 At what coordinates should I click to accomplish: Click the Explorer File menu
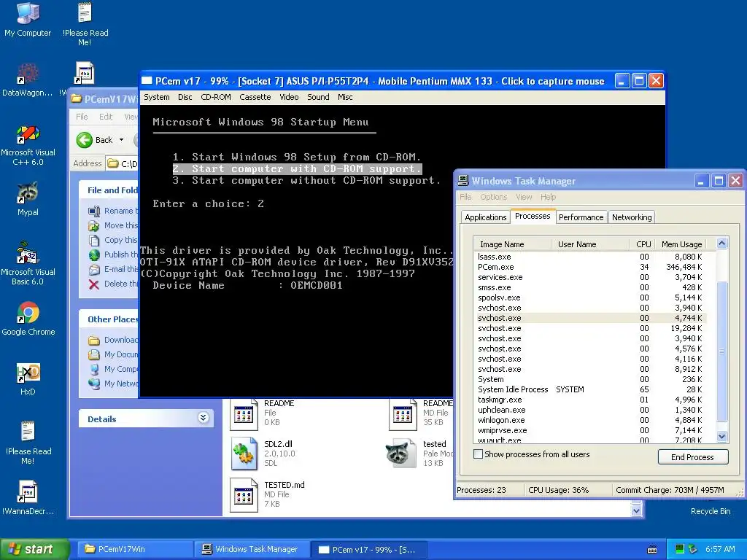click(82, 117)
